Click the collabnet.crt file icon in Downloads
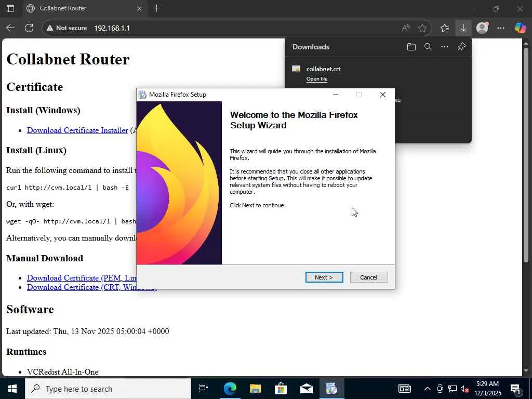532x399 pixels. [x=296, y=69]
